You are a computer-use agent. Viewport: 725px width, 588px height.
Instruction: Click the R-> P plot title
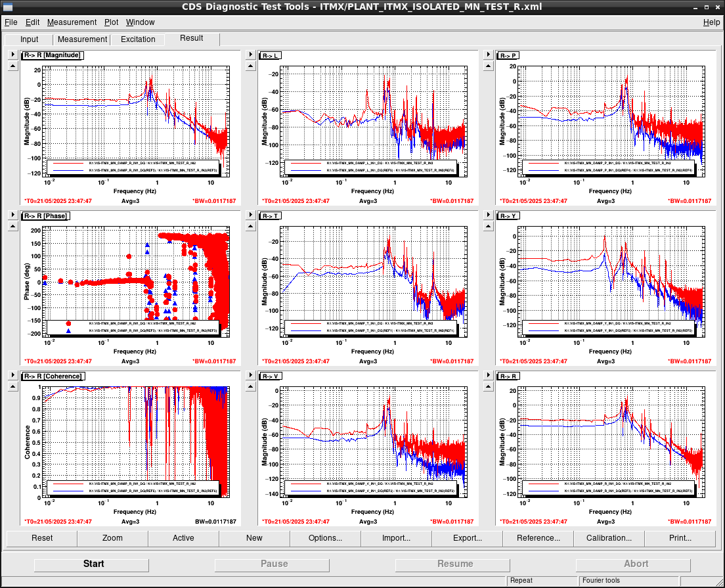coord(508,56)
